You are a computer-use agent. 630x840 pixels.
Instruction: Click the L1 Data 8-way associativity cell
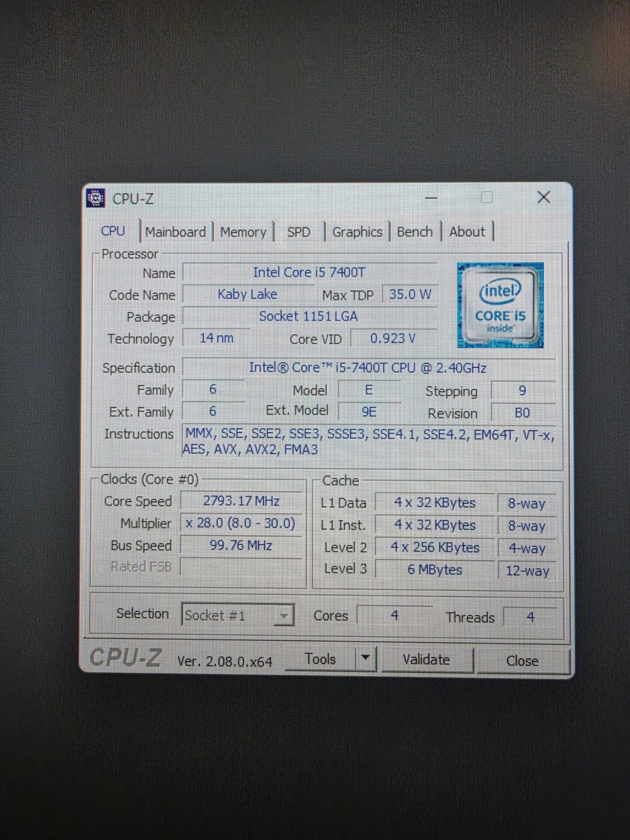tap(527, 503)
